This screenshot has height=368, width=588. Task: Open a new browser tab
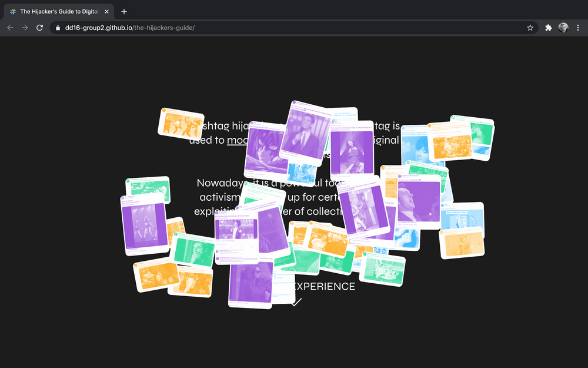pyautogui.click(x=124, y=12)
